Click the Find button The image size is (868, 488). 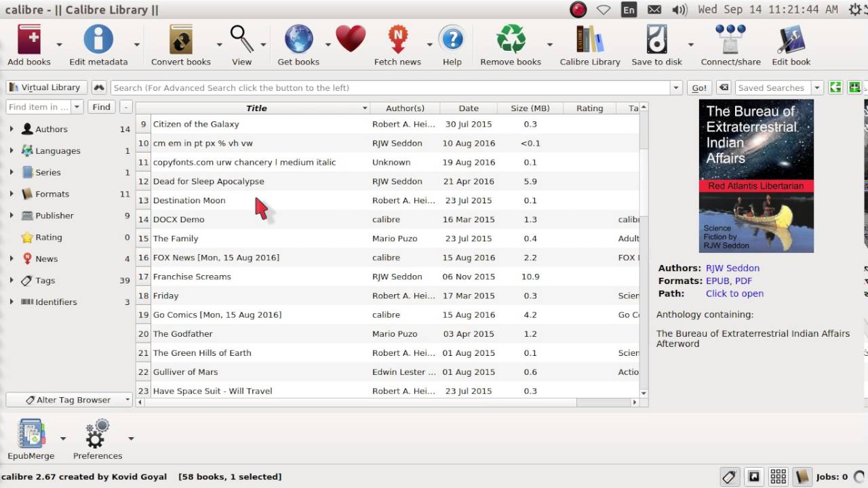[x=101, y=107]
